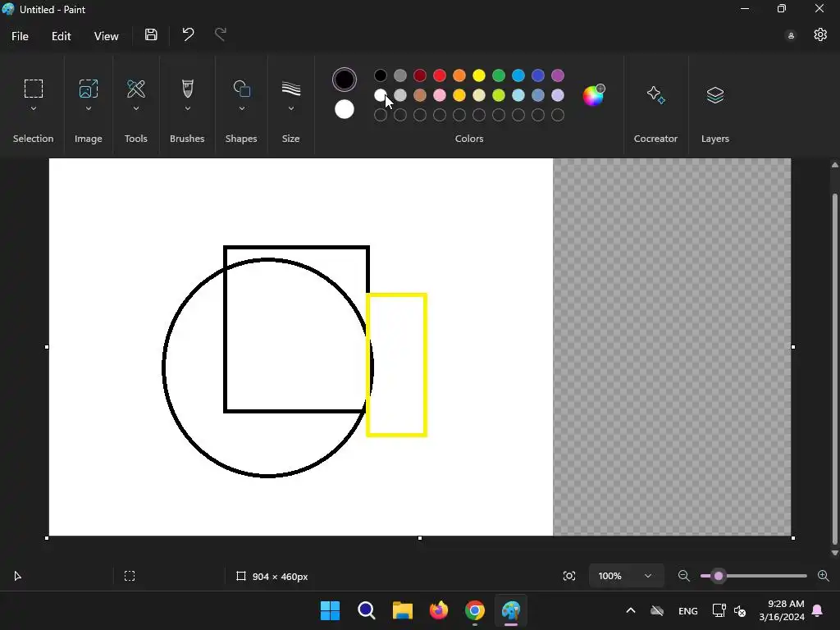
Task: Click the zoom slider thumb
Action: click(x=719, y=576)
